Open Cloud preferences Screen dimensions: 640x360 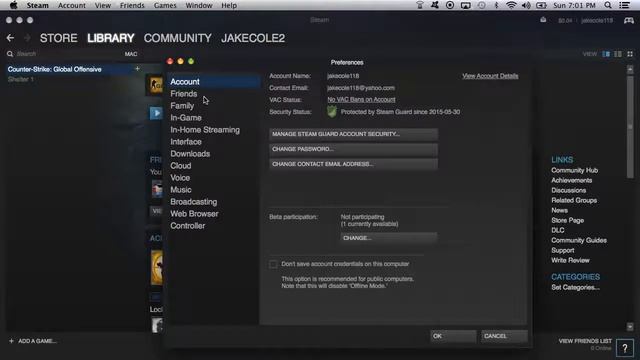(180, 166)
